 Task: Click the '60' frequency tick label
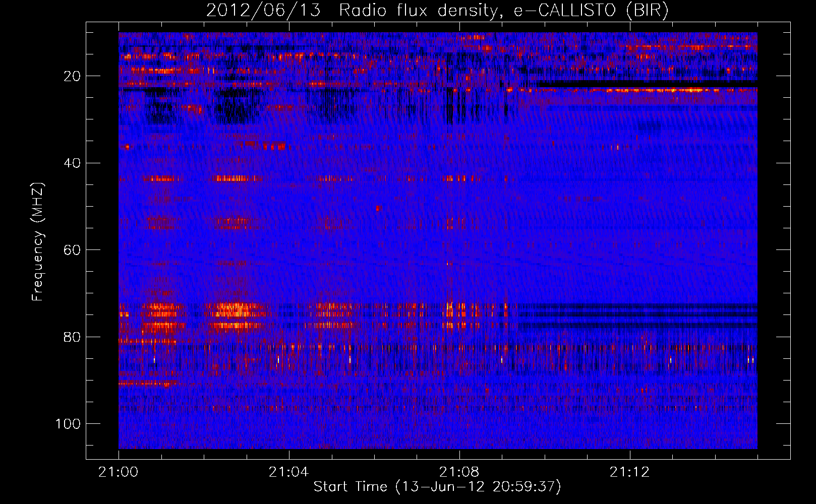[73, 250]
